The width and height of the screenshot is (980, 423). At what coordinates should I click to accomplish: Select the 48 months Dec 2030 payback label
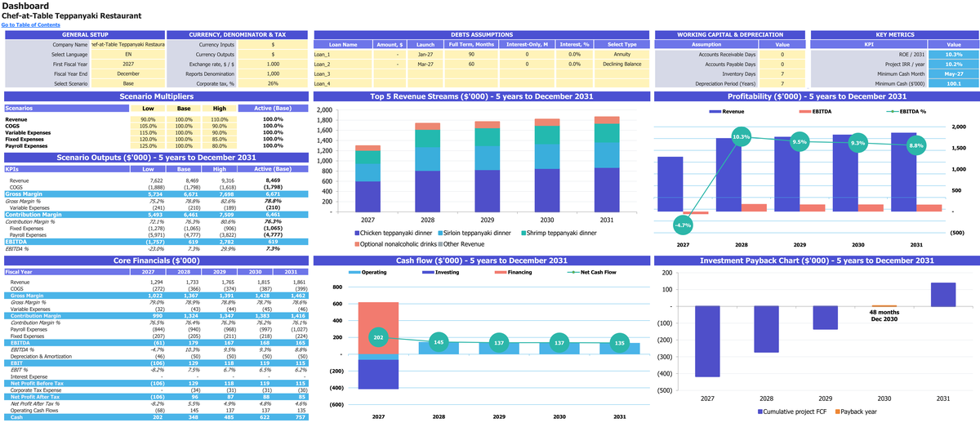(x=884, y=316)
